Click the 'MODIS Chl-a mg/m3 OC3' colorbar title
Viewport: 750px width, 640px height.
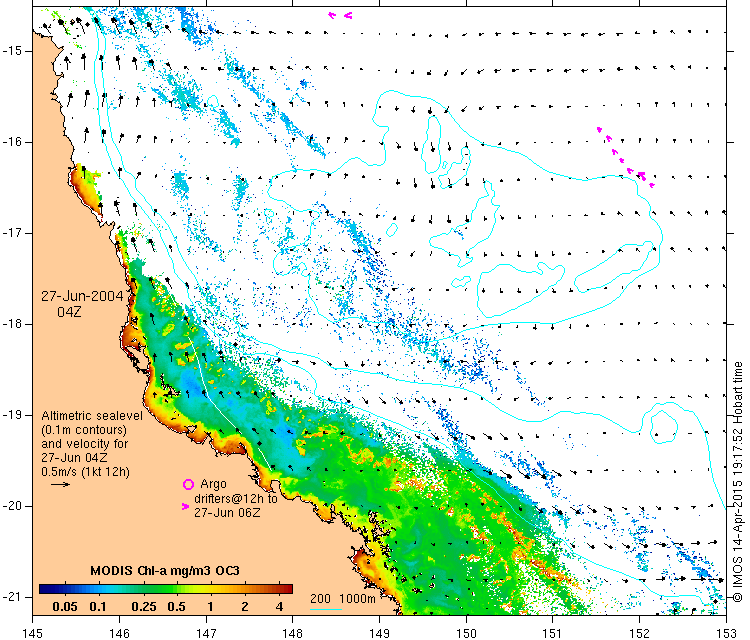[165, 571]
